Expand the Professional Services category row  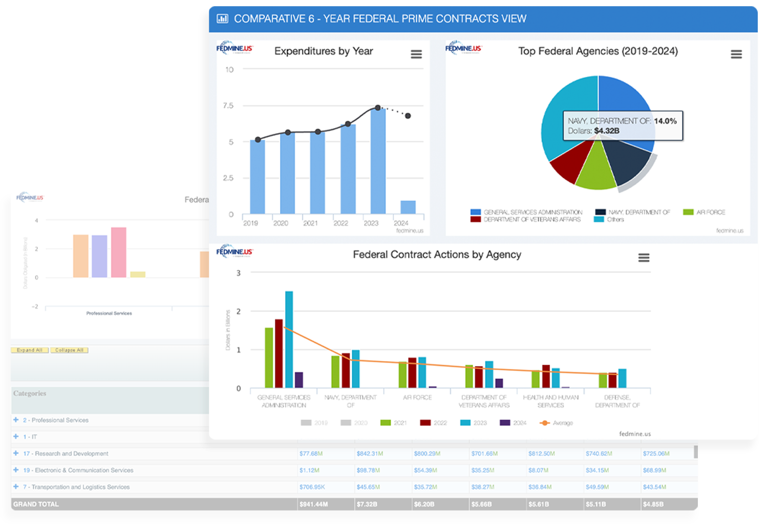tap(16, 420)
